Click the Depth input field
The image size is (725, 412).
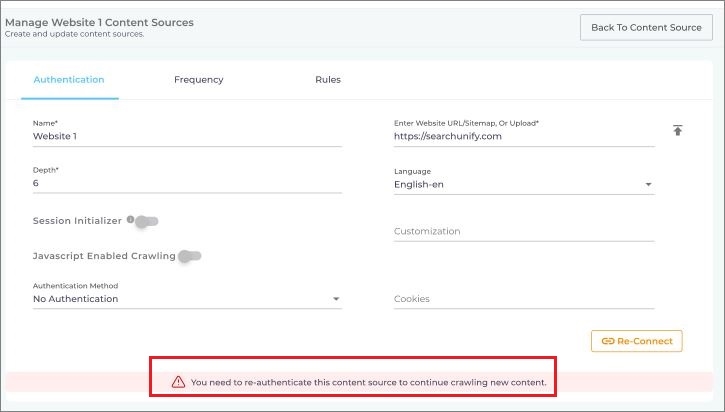tap(187, 184)
